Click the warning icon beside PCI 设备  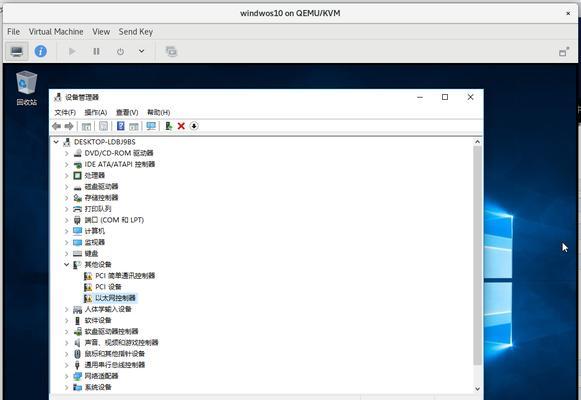coord(88,287)
